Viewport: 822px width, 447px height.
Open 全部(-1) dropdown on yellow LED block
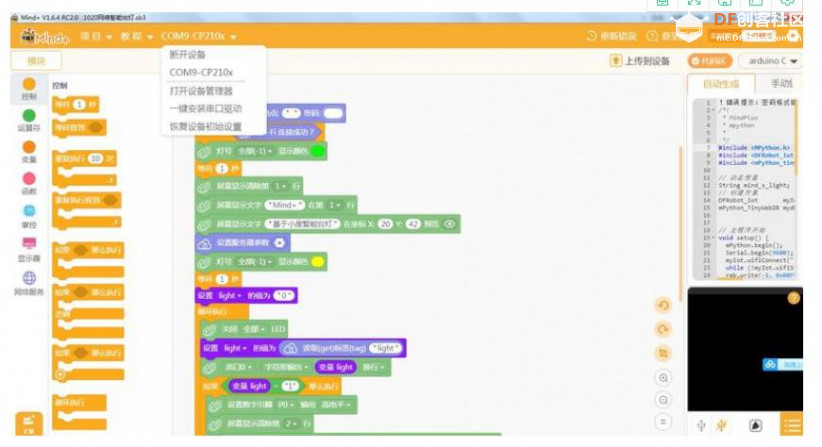[255, 261]
